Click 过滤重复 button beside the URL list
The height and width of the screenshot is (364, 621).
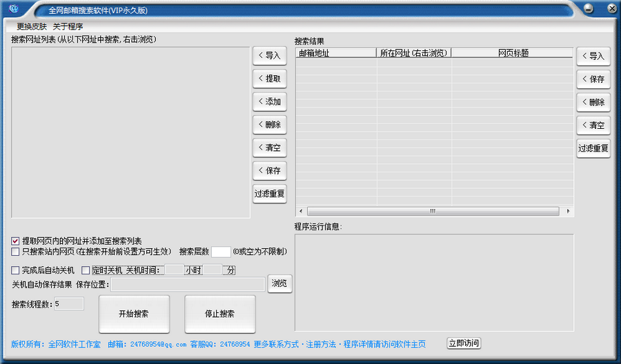click(x=270, y=194)
